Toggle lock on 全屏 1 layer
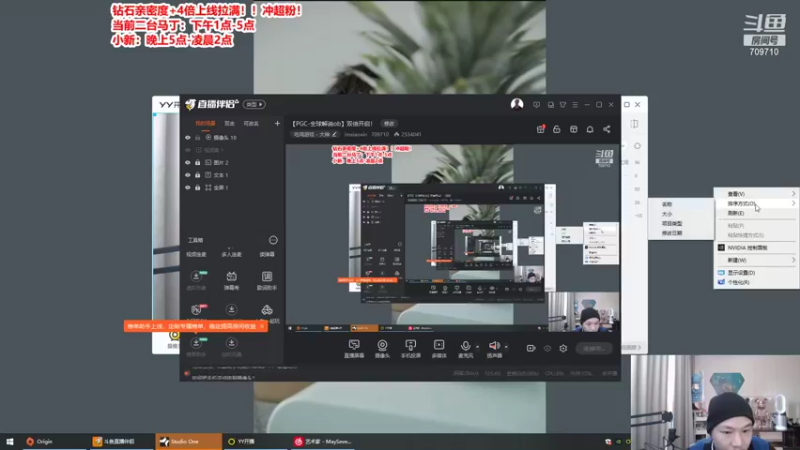The width and height of the screenshot is (800, 450). click(197, 187)
